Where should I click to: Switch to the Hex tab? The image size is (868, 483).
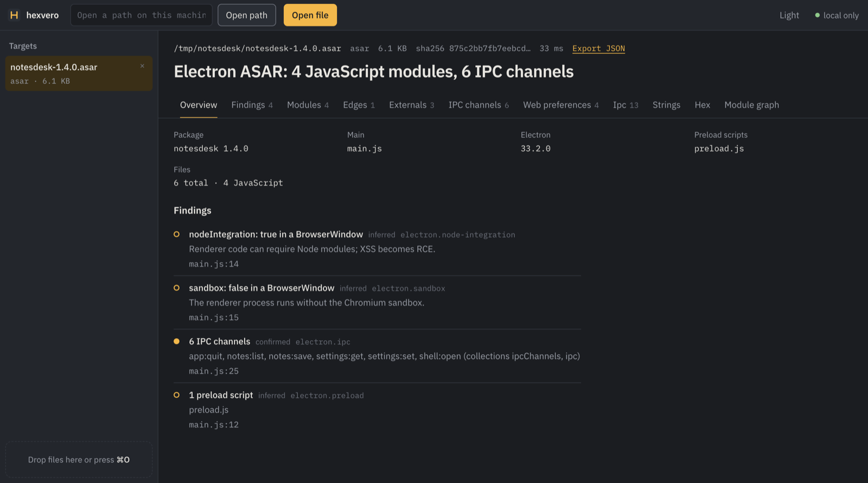coord(702,105)
